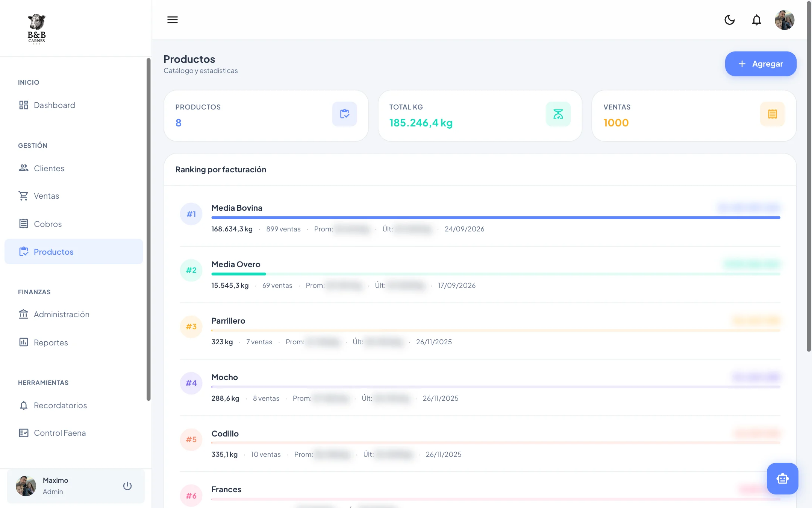Open Recordatorios in sidebar
This screenshot has width=812, height=508.
click(74, 405)
